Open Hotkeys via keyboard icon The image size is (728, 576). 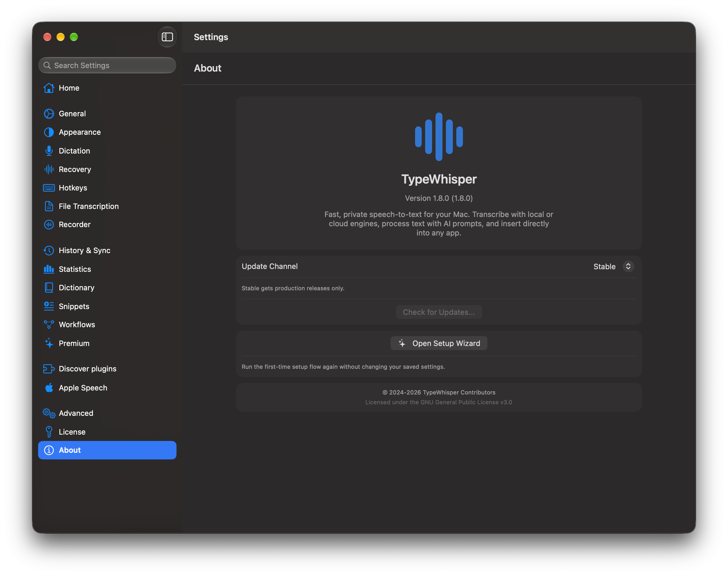[49, 188]
